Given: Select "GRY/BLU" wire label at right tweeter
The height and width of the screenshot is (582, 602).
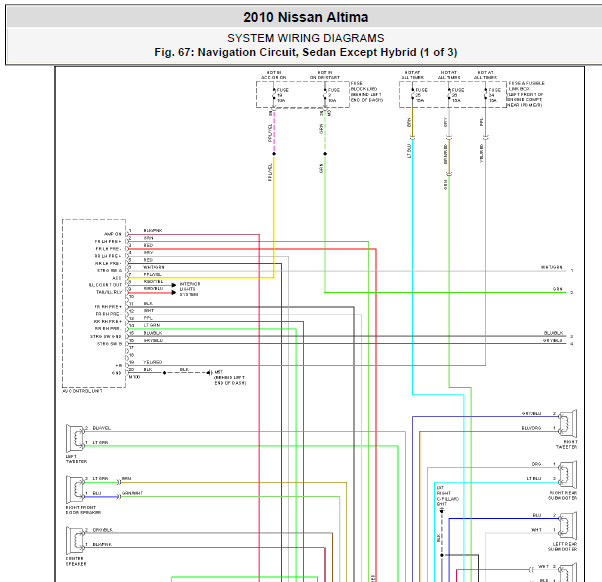Looking at the screenshot, I should [x=531, y=413].
